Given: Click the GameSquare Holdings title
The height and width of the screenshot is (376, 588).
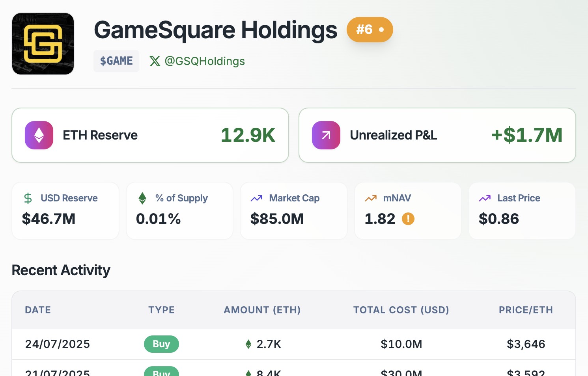Looking at the screenshot, I should [216, 30].
